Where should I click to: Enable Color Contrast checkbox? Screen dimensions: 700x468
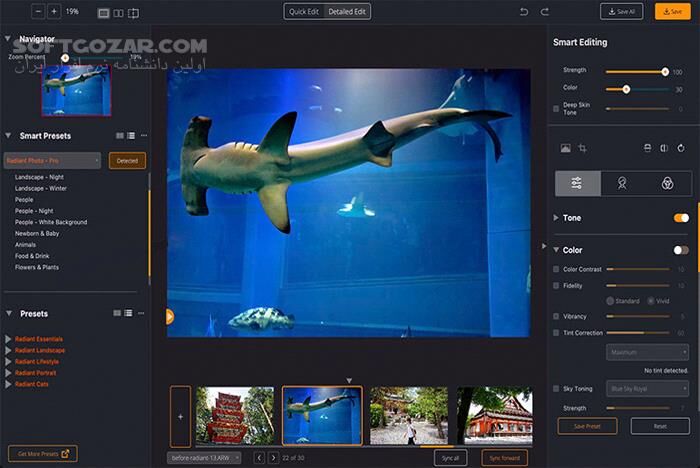coord(556,269)
